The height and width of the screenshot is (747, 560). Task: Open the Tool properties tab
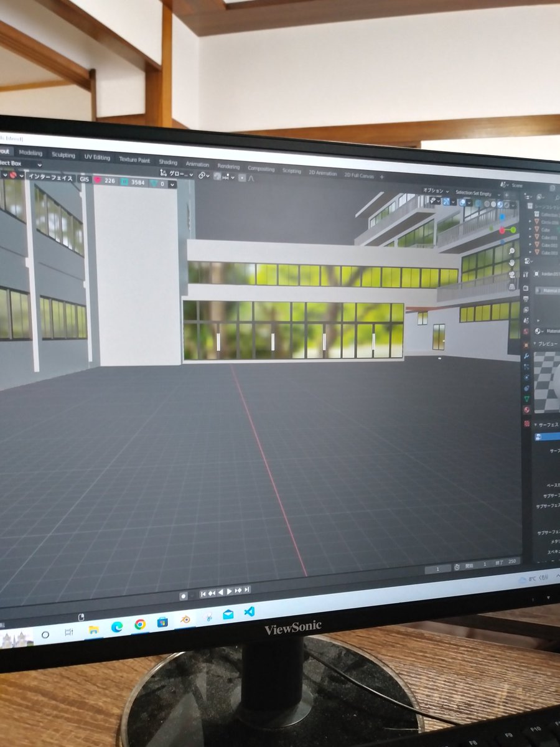coord(525,274)
